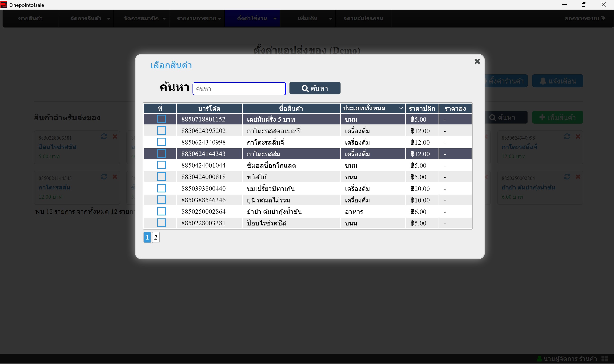This screenshot has height=364, width=614.
Task: Click red delete icon on กาโตะรสลิ้นจี่ card
Action: pos(578,136)
